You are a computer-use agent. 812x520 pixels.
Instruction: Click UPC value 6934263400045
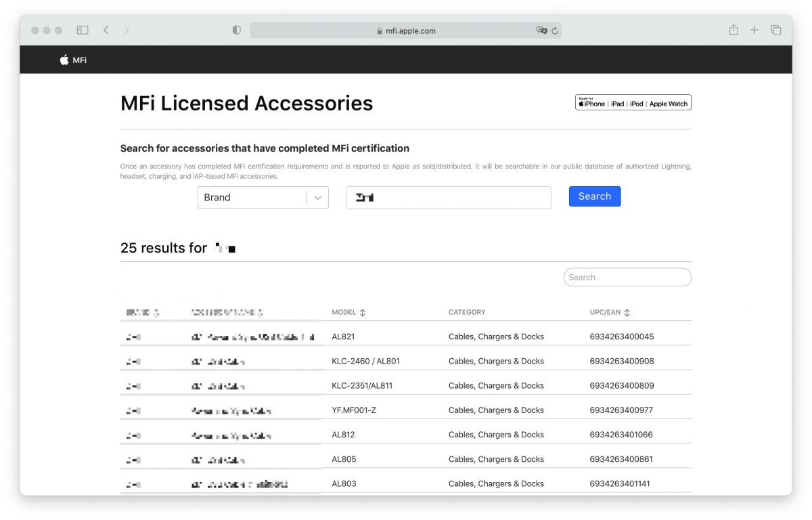[622, 337]
